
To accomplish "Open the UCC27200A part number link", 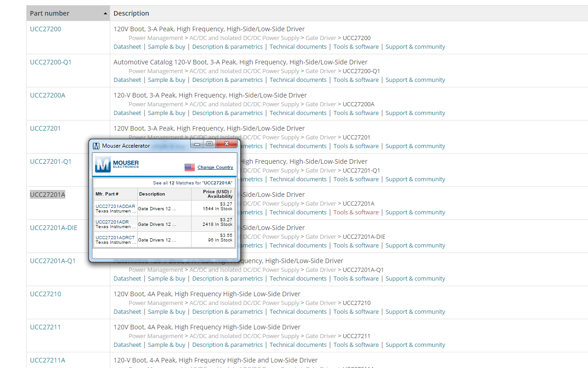I will (x=48, y=95).
